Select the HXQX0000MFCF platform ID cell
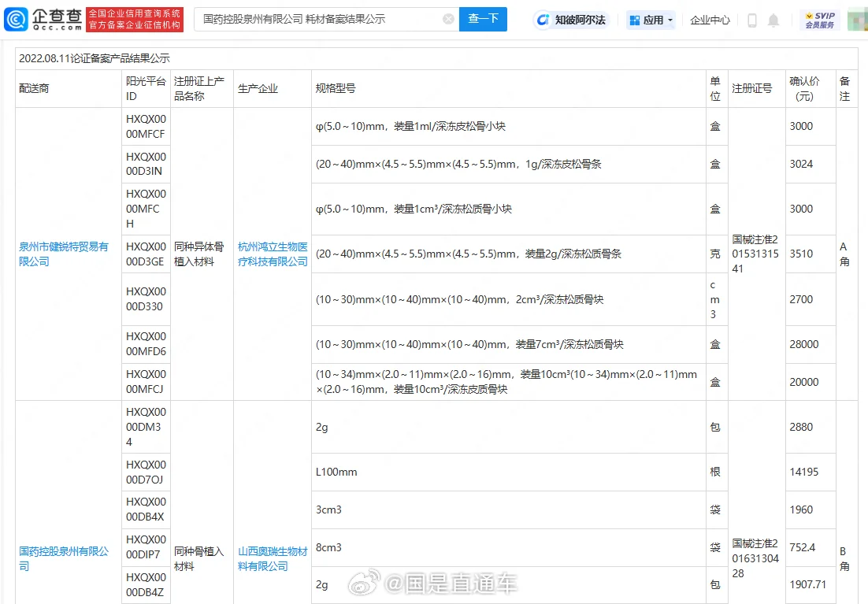This screenshot has height=604, width=868. 145,126
